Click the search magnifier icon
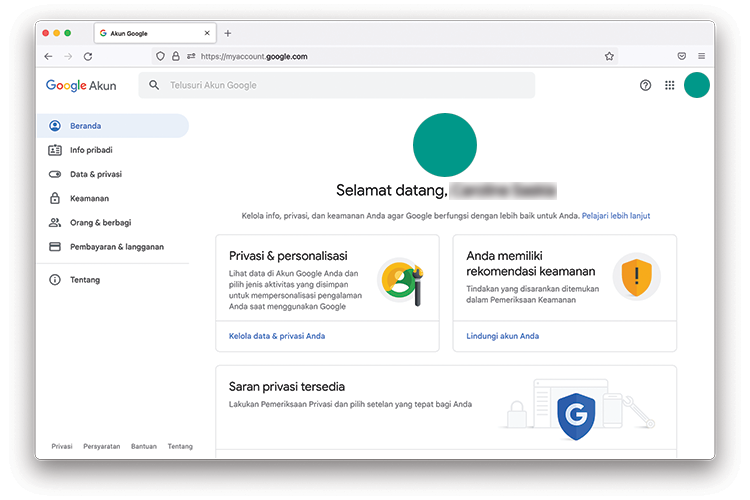The width and height of the screenshot is (750, 500). point(154,85)
